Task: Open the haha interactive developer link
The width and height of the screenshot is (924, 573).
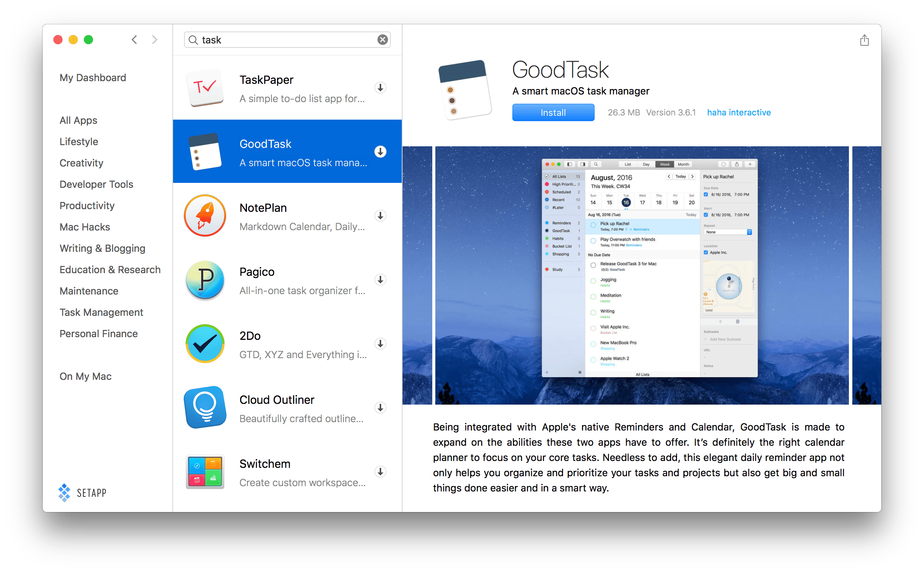Action: point(739,112)
